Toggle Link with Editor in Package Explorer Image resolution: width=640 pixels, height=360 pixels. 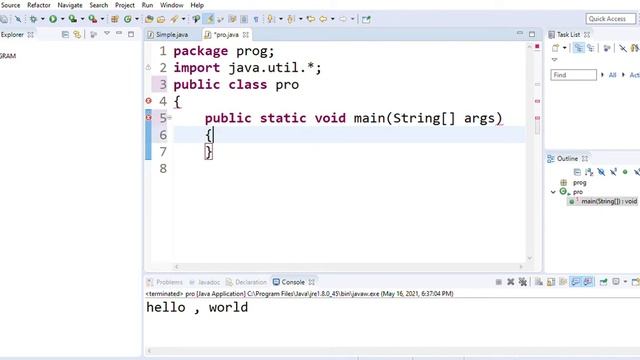pos(77,35)
